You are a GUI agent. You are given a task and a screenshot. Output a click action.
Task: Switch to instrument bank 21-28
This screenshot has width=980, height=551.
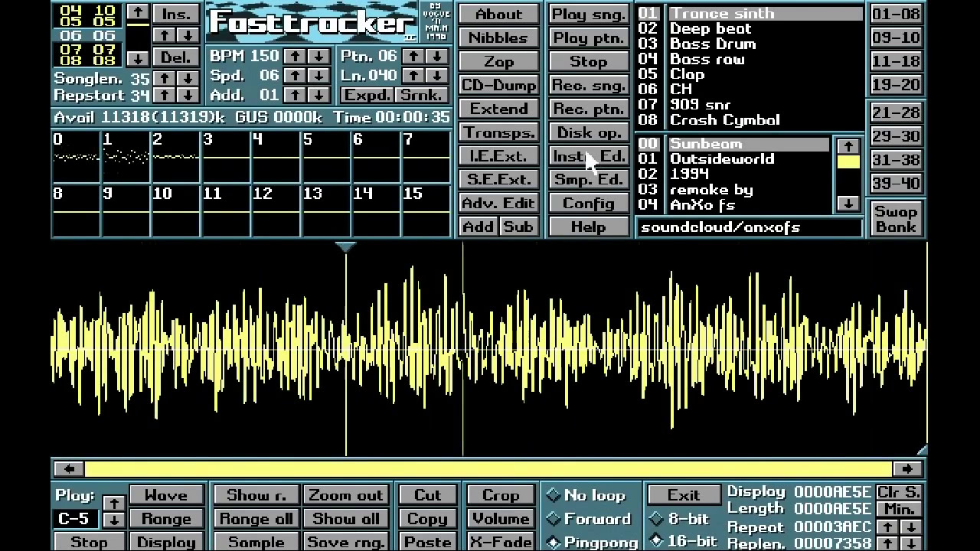(896, 112)
